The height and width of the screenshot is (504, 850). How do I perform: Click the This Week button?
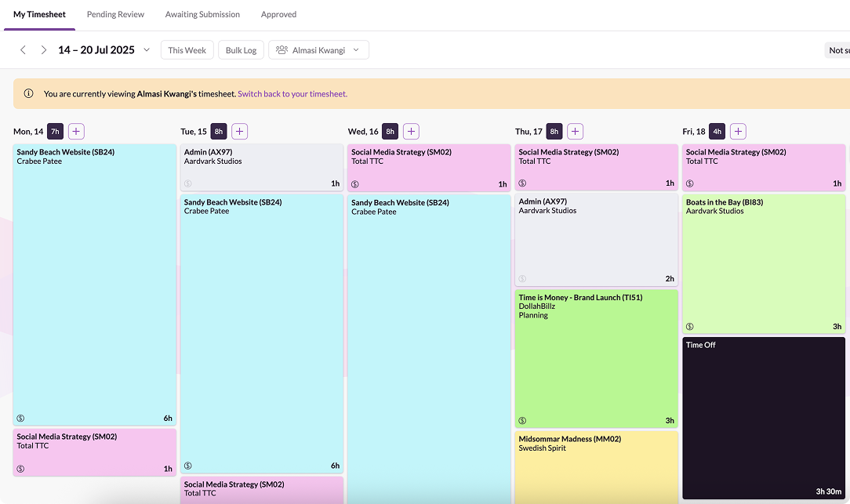pos(187,49)
